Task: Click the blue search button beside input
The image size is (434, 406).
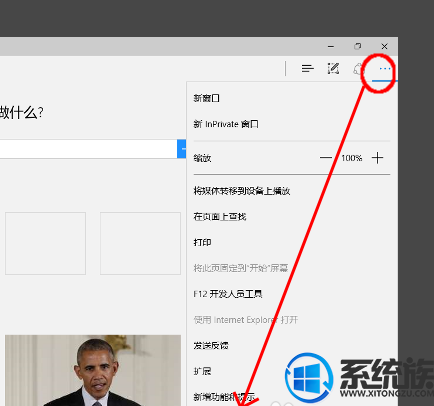Action: tap(182, 149)
